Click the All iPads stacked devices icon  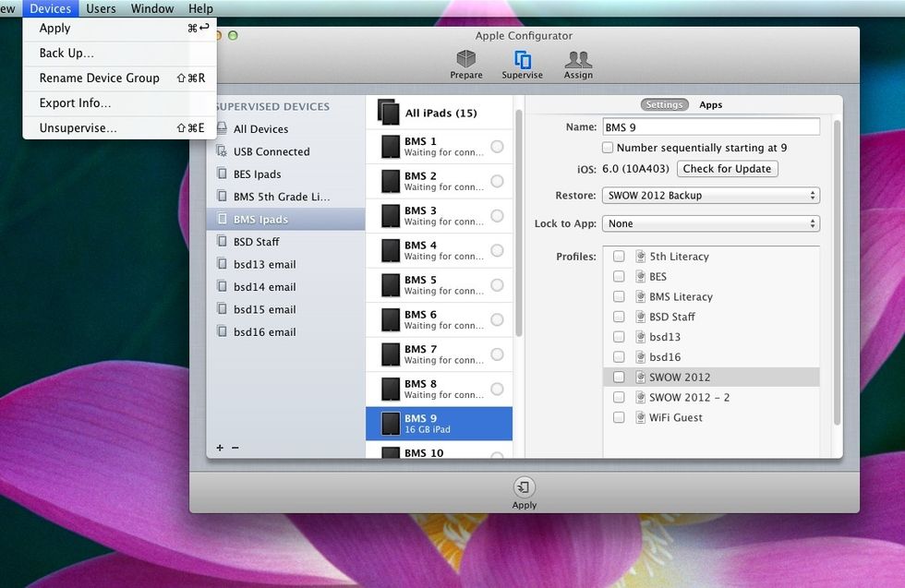[389, 112]
